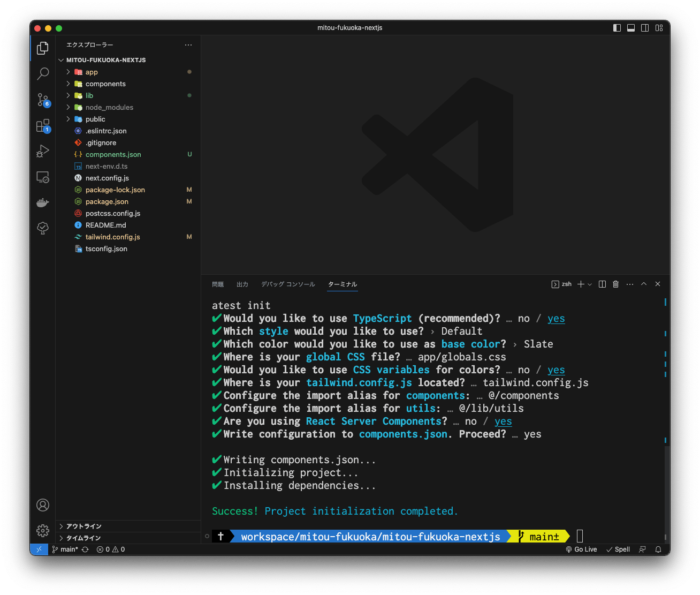Expand the アウトライン section
Screen dimensions: 700x595
coord(128,526)
